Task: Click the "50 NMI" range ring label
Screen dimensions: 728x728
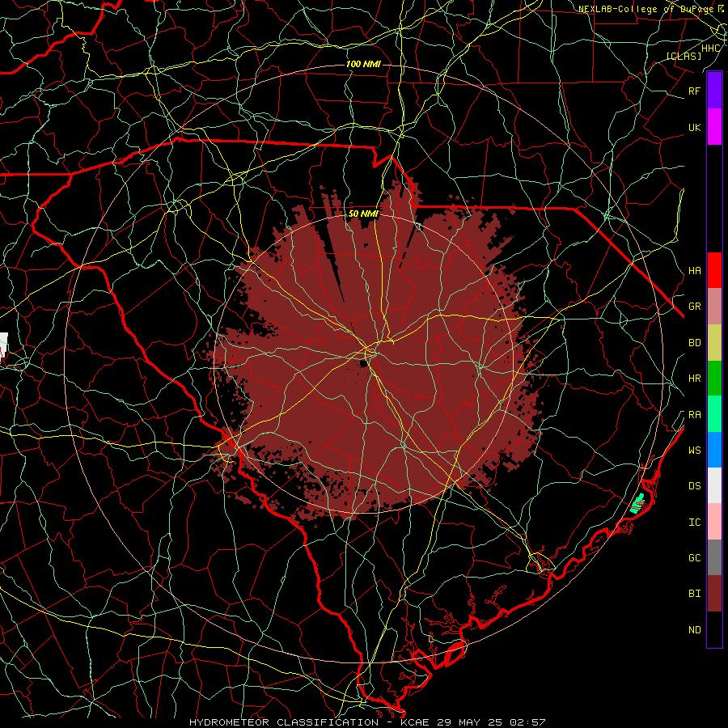Action: 363,214
